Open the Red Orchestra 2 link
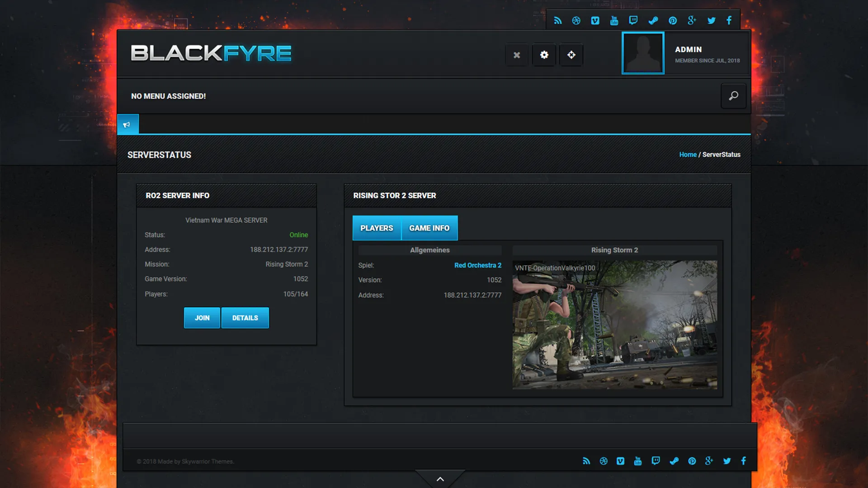Screen dimensions: 868x488 point(477,265)
